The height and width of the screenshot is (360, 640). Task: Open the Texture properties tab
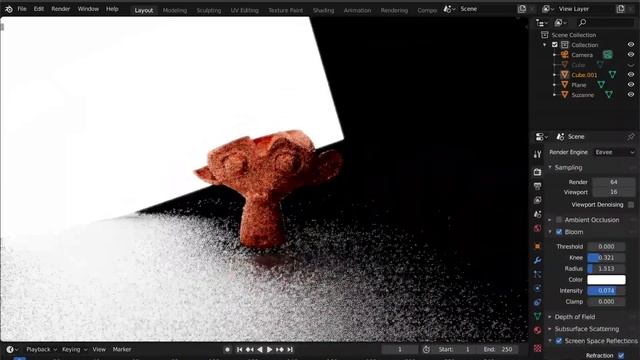click(x=538, y=348)
